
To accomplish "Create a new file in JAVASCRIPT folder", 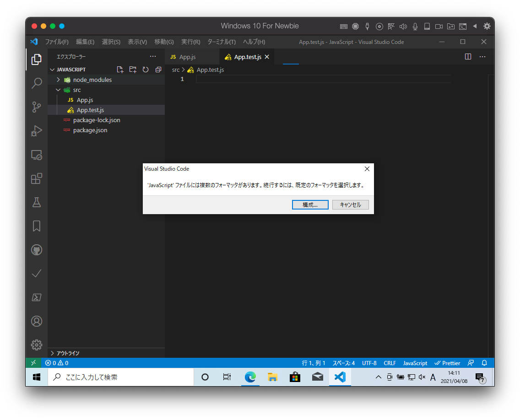I will click(120, 70).
